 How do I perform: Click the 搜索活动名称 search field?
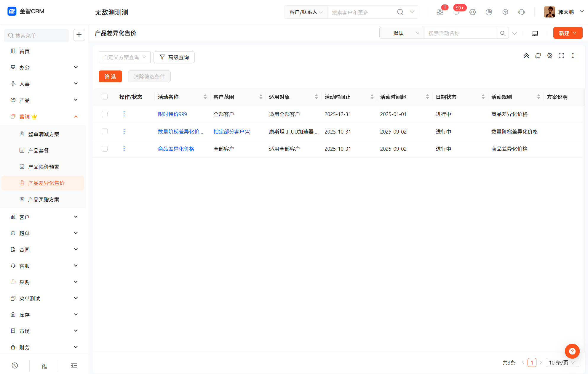tap(460, 33)
